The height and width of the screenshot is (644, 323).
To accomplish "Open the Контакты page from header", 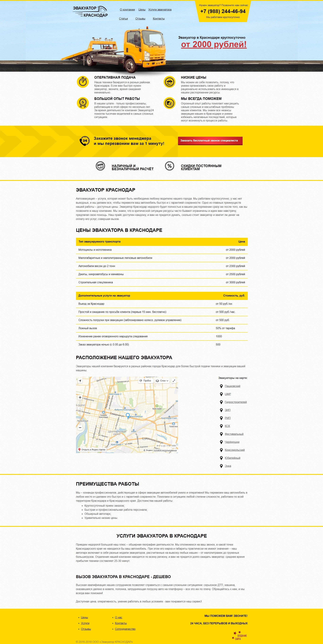I will click(159, 19).
